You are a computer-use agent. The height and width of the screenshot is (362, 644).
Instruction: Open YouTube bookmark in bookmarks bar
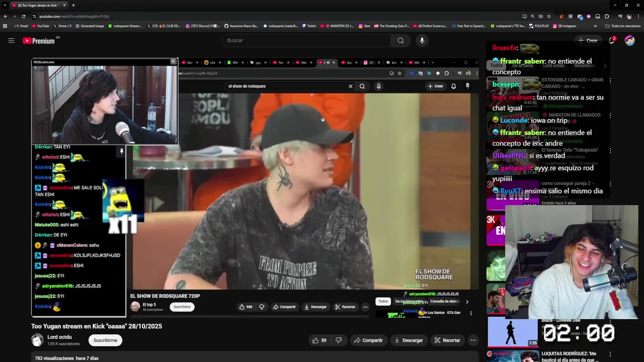click(x=40, y=26)
